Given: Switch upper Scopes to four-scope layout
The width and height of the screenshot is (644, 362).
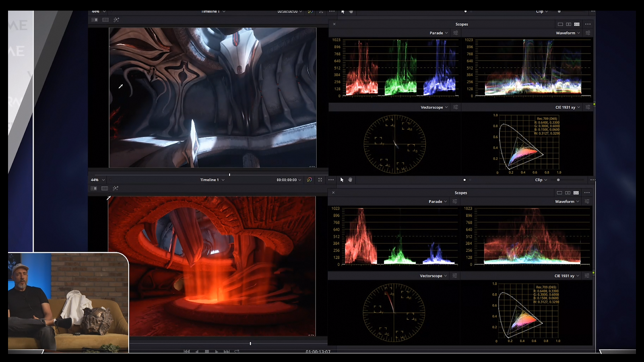Looking at the screenshot, I should [577, 24].
